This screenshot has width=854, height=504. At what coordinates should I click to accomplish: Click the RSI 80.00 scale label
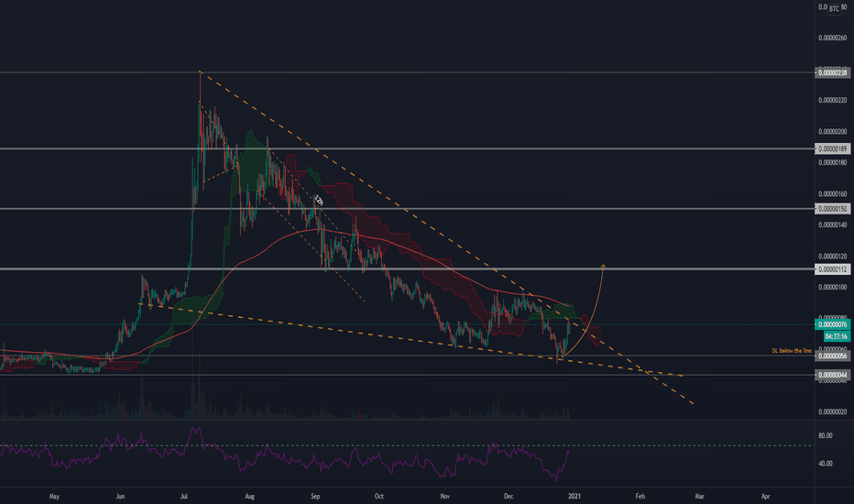(825, 436)
